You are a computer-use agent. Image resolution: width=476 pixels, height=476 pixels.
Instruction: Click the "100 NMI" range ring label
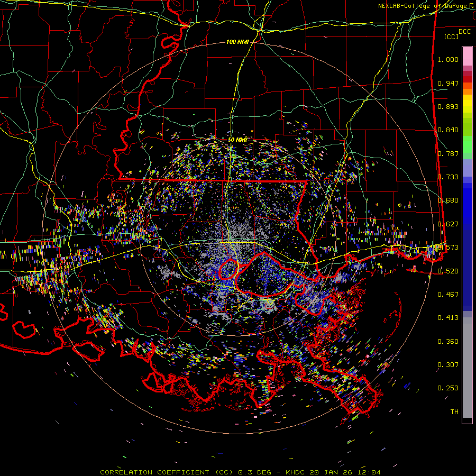[237, 42]
